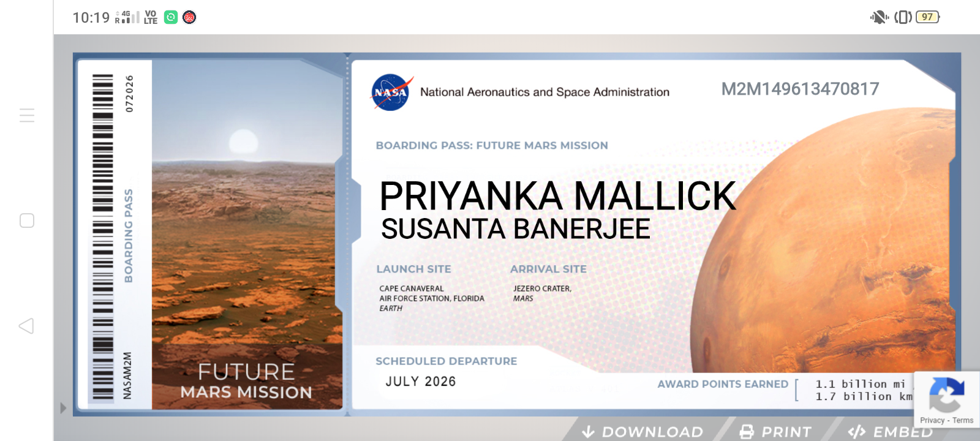This screenshot has height=441, width=980.
Task: Open the reCAPTCHA Terms link
Action: coord(963,420)
